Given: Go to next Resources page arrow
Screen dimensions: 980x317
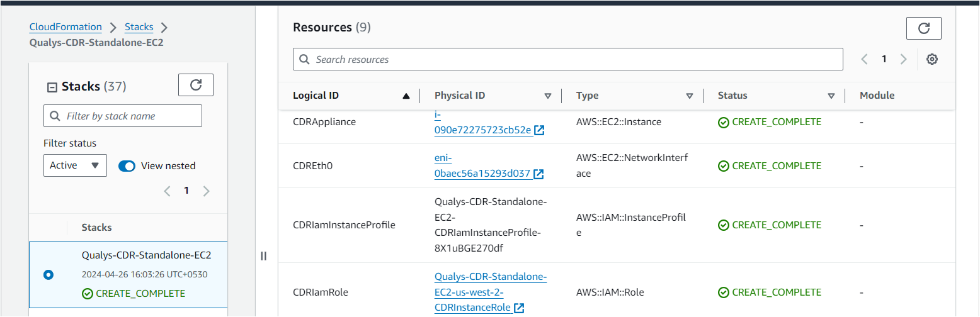Looking at the screenshot, I should 904,59.
